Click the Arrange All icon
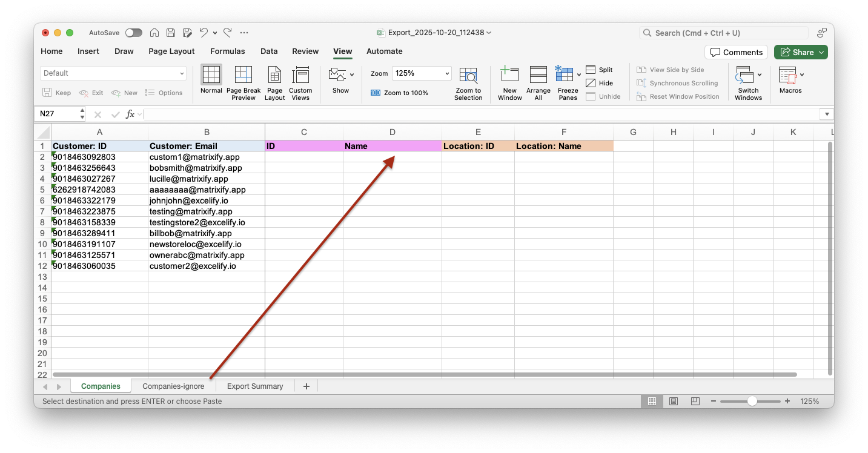This screenshot has height=453, width=868. click(538, 76)
